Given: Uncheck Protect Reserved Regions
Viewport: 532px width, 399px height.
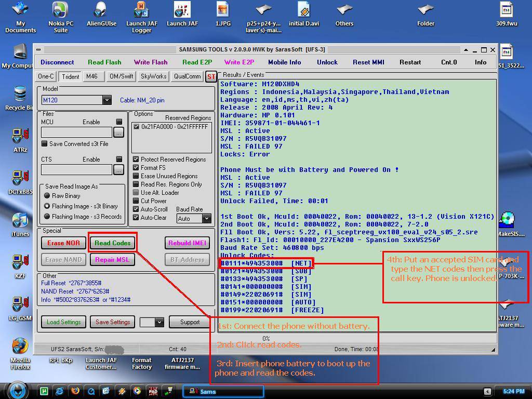Looking at the screenshot, I should 136,159.
